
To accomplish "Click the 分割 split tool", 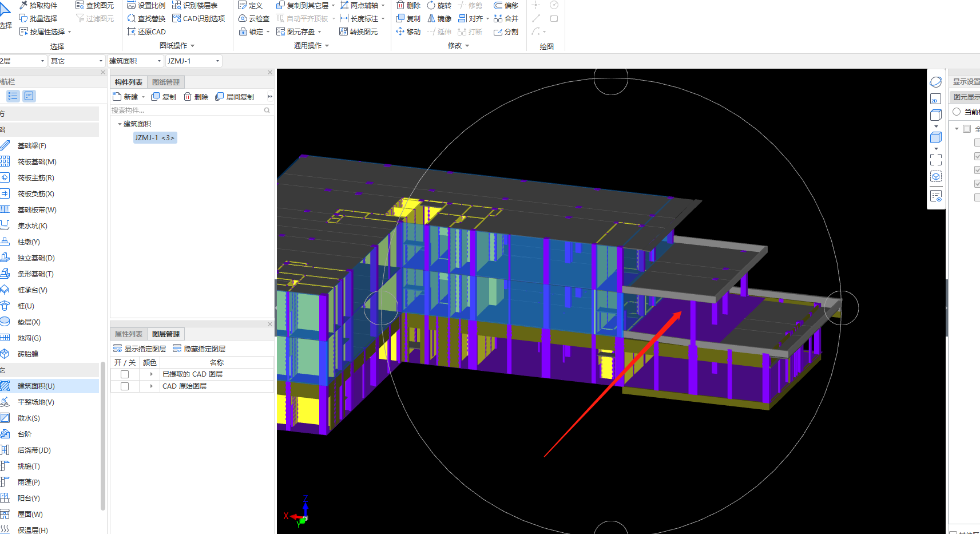I will (x=506, y=31).
